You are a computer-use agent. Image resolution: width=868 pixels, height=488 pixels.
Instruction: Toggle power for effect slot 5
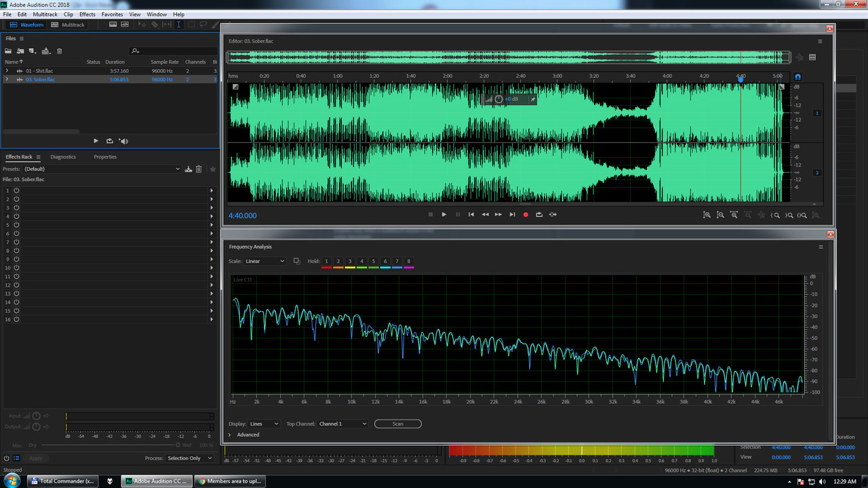coord(16,225)
